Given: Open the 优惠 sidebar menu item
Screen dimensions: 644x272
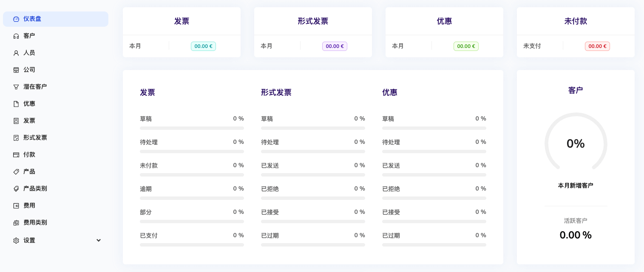Looking at the screenshot, I should pyautogui.click(x=29, y=104).
